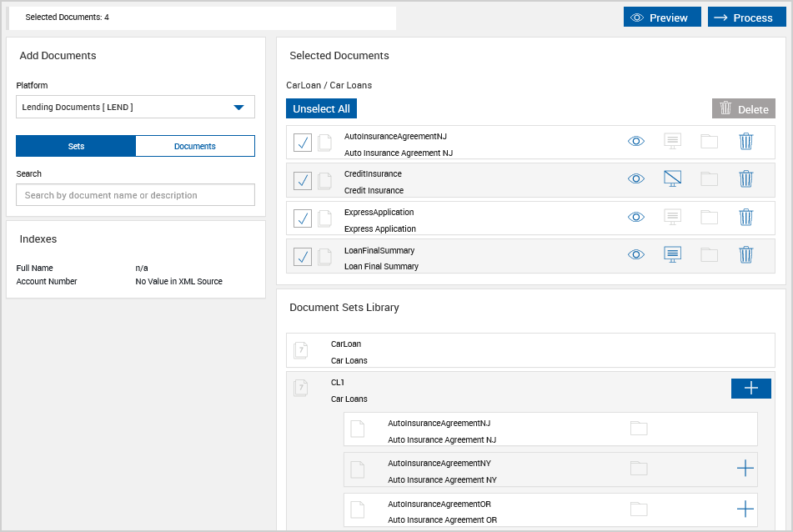Click the Process button
793x532 pixels.
coord(747,18)
